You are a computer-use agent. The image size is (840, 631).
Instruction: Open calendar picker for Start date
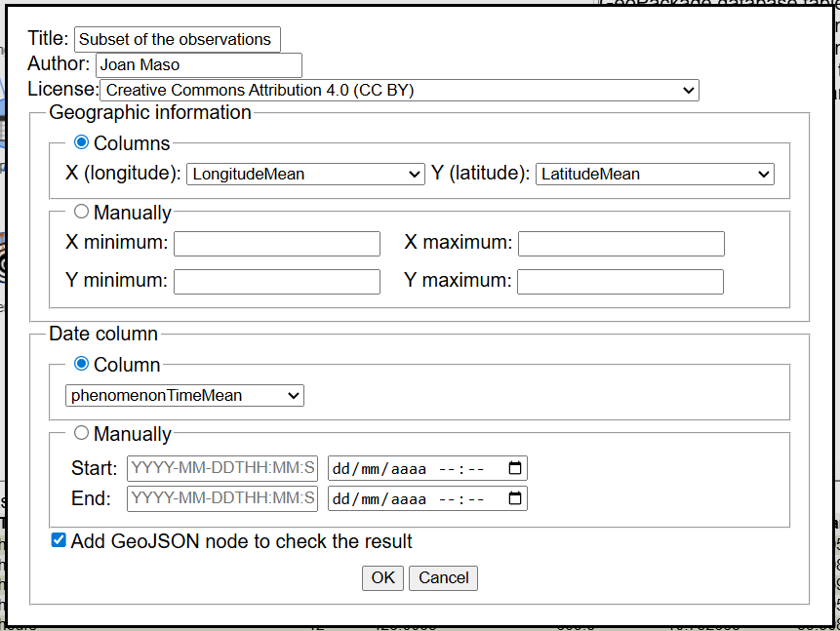(x=516, y=468)
